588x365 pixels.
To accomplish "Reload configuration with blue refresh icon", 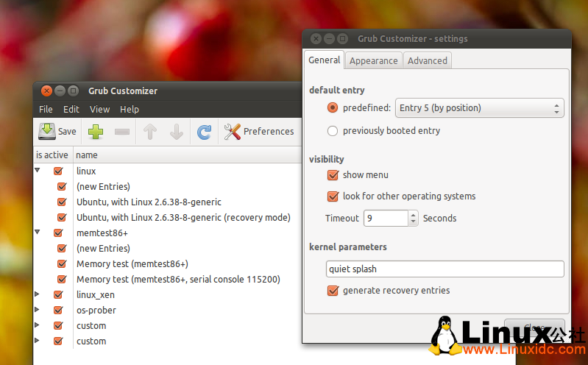I will (x=205, y=132).
